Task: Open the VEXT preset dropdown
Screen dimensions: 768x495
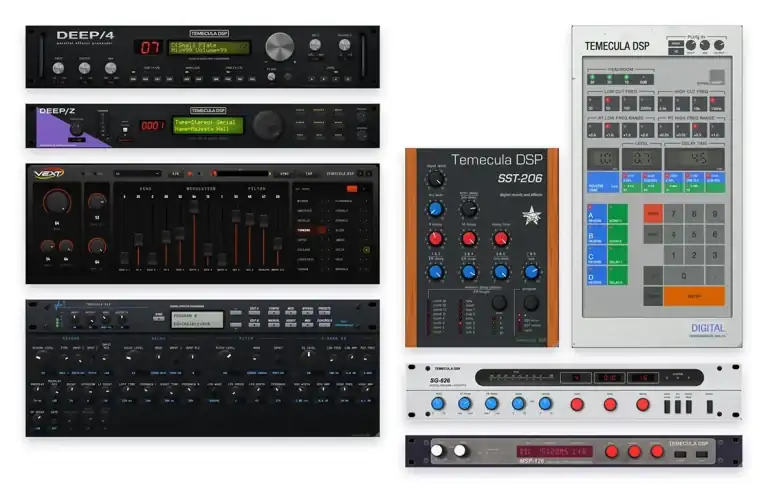Action: coord(138,174)
